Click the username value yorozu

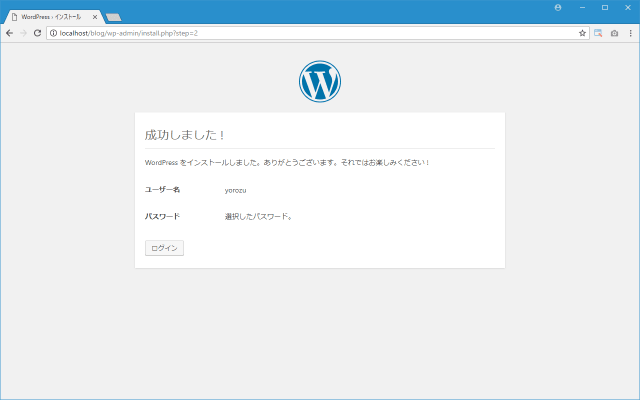(235, 190)
